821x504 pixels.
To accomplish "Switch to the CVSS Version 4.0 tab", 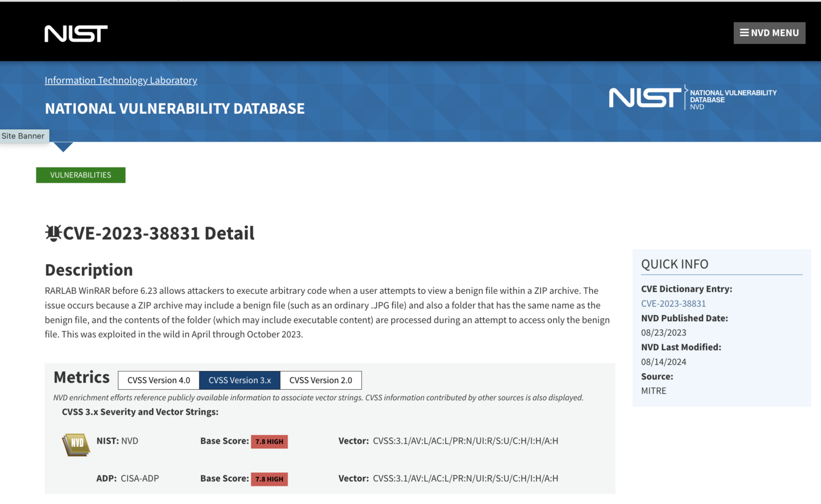I will coord(159,381).
